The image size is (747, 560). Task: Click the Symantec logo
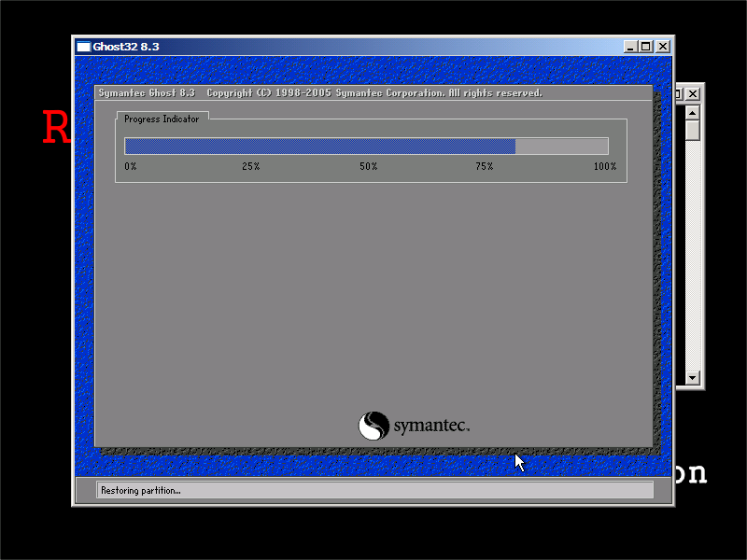point(414,426)
